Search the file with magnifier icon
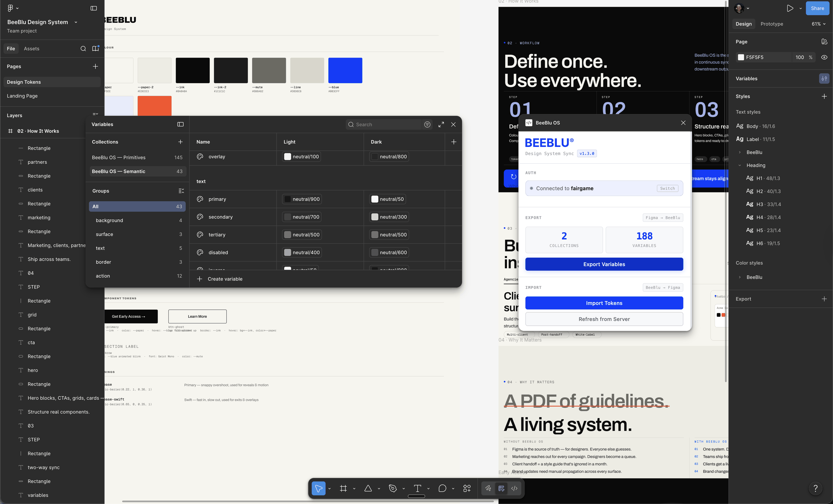Screen dimensions: 833x504 point(83,49)
